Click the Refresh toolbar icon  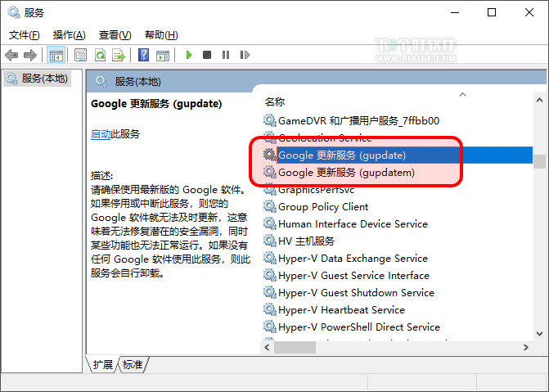tap(101, 55)
